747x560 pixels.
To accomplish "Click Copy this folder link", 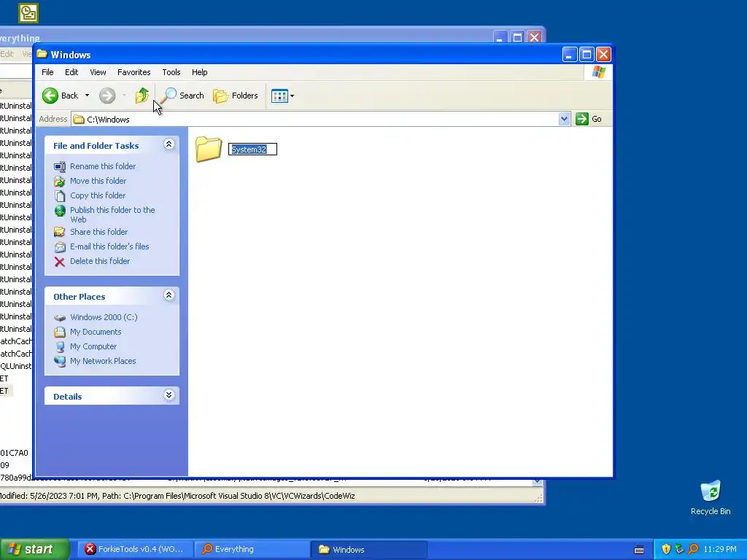I will click(98, 195).
